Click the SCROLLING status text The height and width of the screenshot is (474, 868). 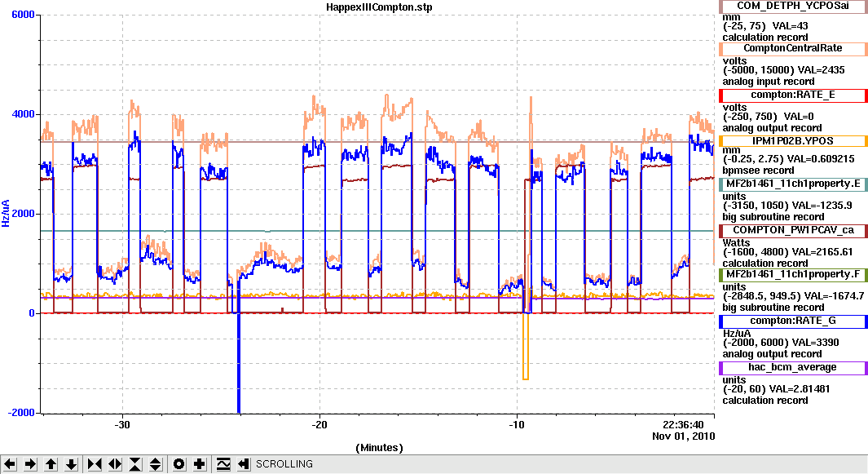click(x=284, y=464)
